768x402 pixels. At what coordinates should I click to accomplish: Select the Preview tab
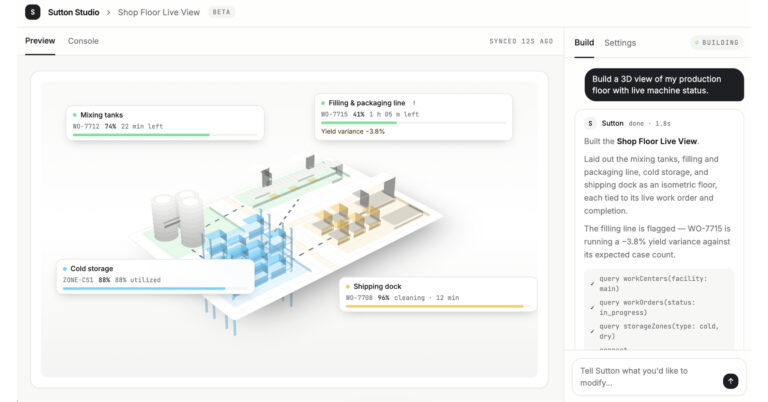(x=40, y=41)
